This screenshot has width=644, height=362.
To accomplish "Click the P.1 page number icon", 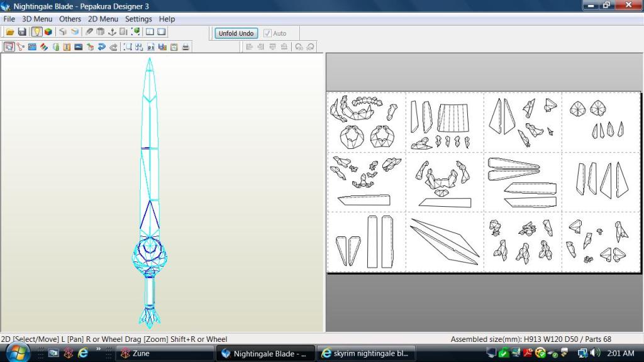I will click(151, 47).
